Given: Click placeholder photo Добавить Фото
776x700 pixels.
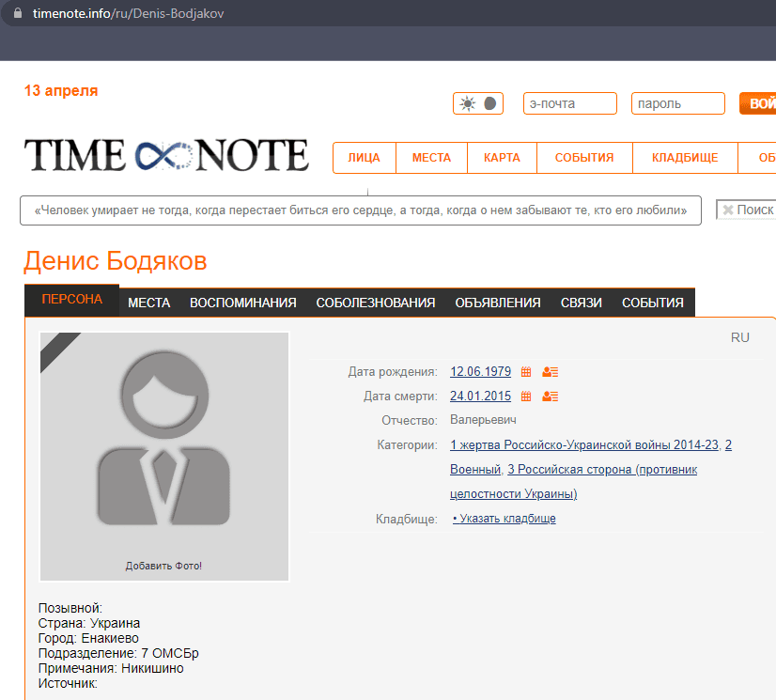Looking at the screenshot, I should click(164, 457).
